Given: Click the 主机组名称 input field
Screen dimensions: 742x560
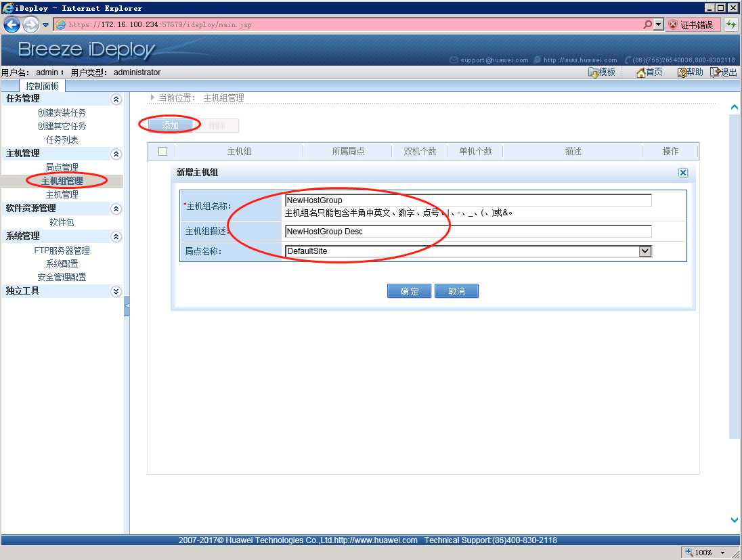Looking at the screenshot, I should pyautogui.click(x=468, y=200).
